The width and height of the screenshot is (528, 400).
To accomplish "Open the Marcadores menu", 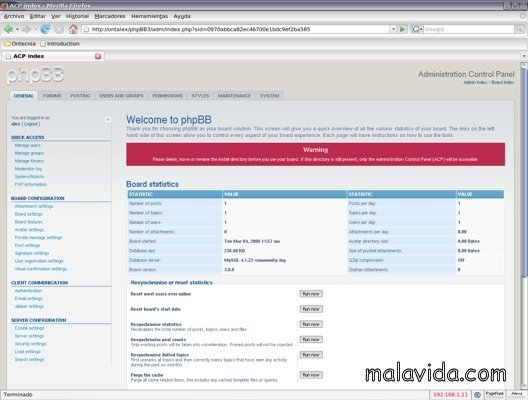I will 110,16.
